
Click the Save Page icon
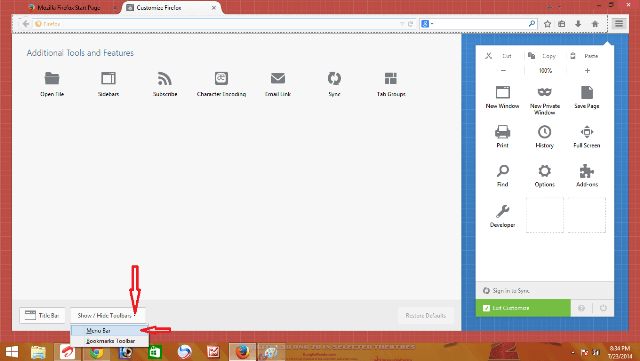coord(587,92)
